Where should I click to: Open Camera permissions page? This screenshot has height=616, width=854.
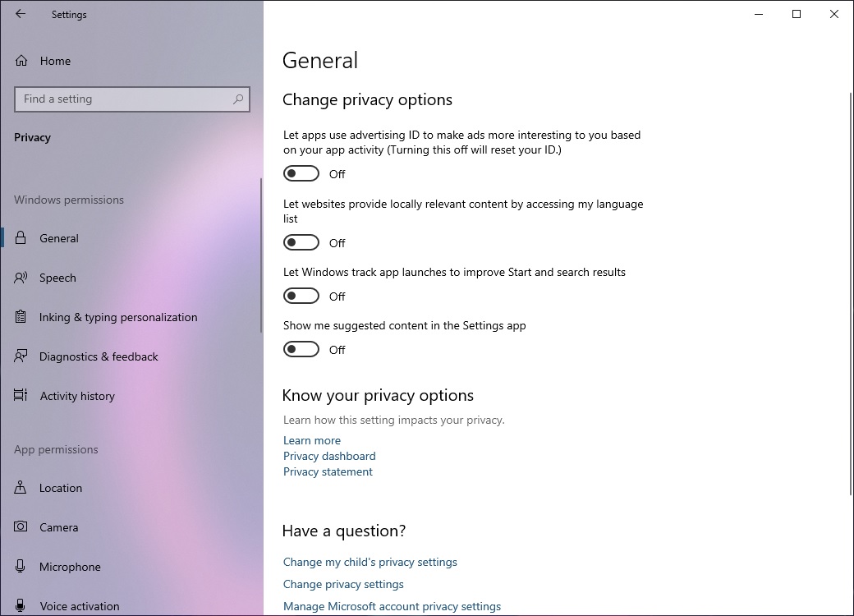pos(131,527)
